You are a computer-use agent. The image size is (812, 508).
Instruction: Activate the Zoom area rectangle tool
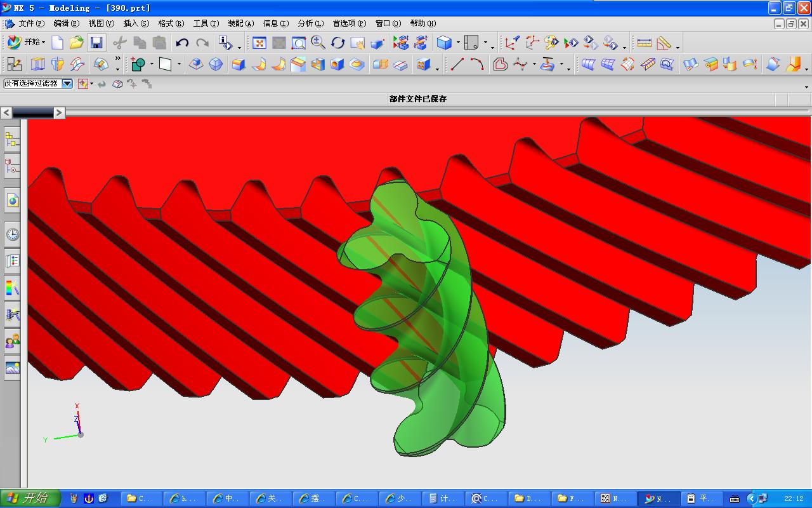pos(298,43)
